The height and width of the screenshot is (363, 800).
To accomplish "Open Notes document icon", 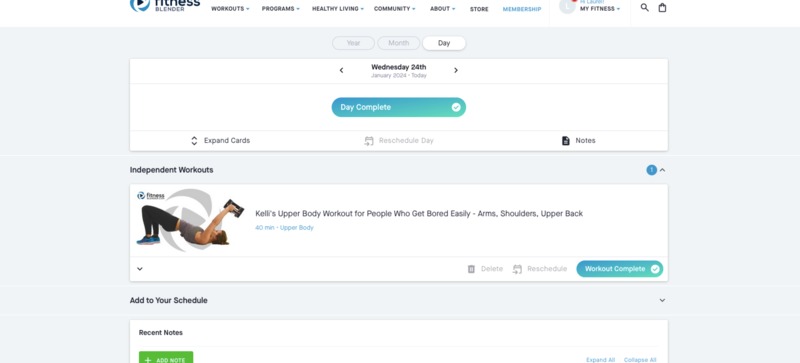I will point(565,141).
